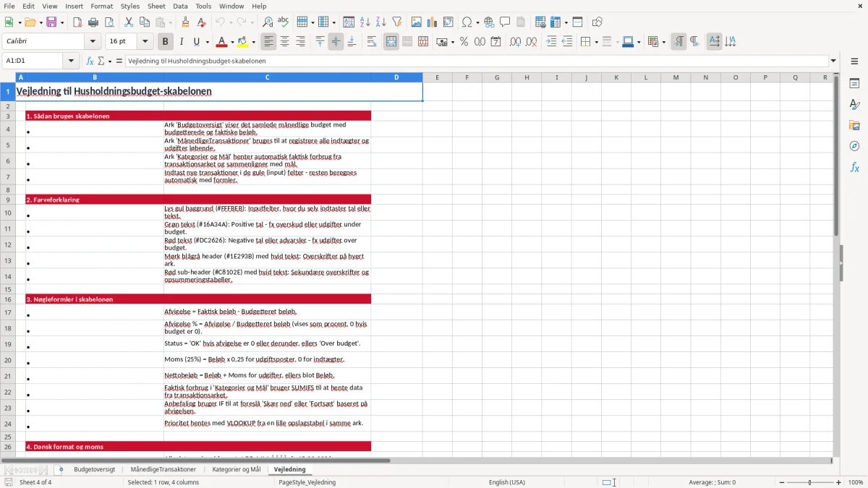
Task: Click the Save document icon
Action: (51, 22)
